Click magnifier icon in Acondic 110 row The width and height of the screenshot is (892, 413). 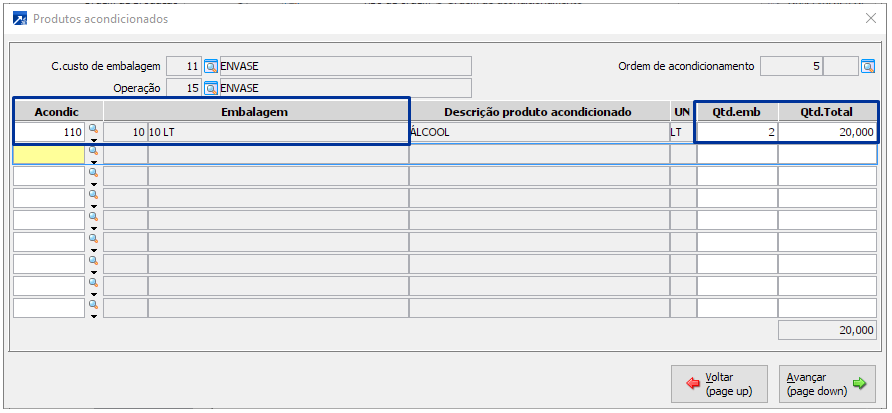[x=93, y=129]
